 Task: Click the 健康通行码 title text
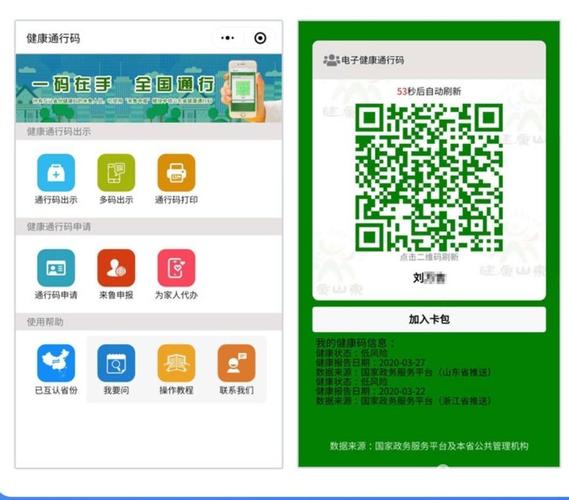coord(53,38)
